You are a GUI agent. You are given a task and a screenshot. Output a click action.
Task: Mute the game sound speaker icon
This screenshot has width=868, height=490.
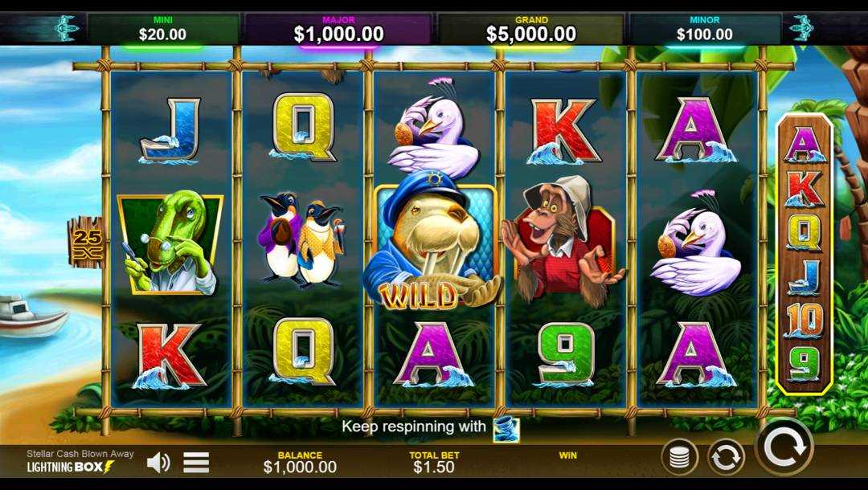tap(158, 463)
